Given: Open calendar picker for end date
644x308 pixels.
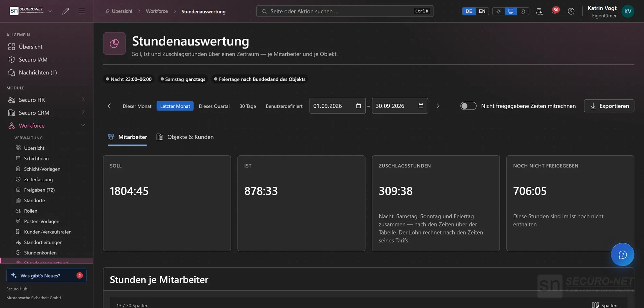Looking at the screenshot, I should [421, 106].
